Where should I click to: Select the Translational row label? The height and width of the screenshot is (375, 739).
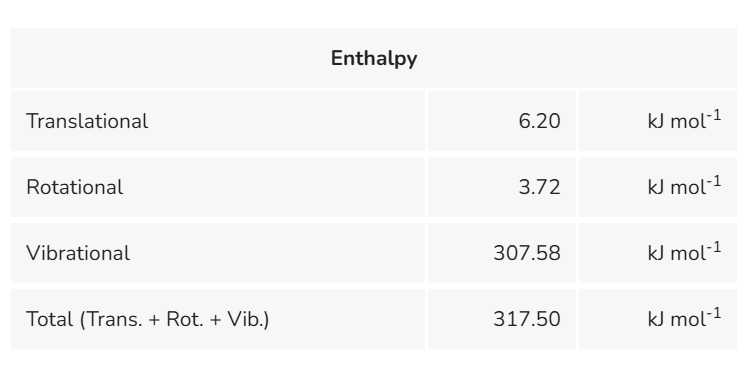(x=87, y=121)
